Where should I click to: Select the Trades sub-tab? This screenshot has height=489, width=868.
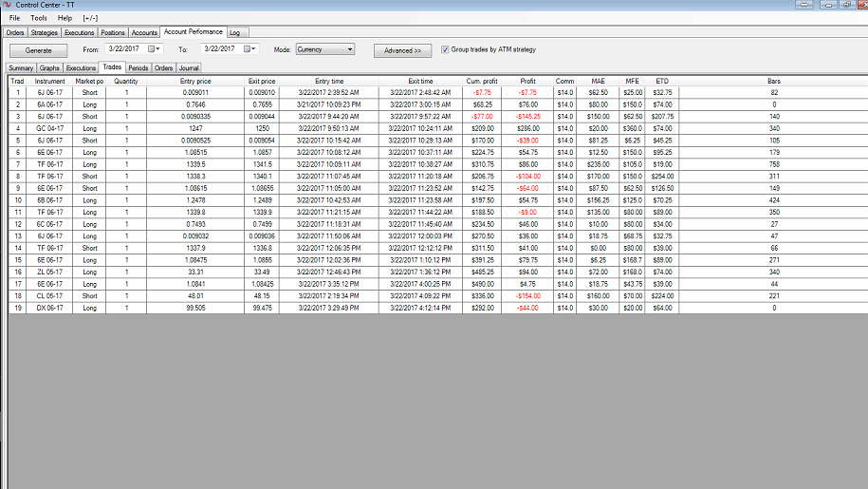112,67
